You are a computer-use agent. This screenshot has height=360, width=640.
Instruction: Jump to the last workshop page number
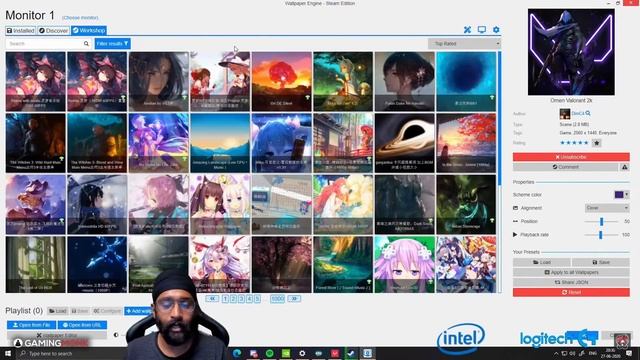(278, 299)
